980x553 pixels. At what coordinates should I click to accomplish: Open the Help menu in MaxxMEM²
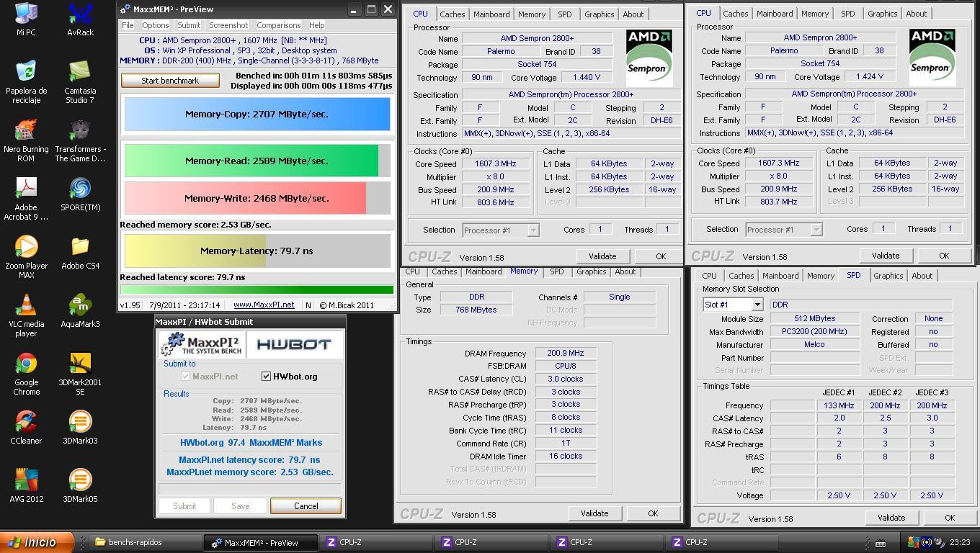[x=316, y=25]
